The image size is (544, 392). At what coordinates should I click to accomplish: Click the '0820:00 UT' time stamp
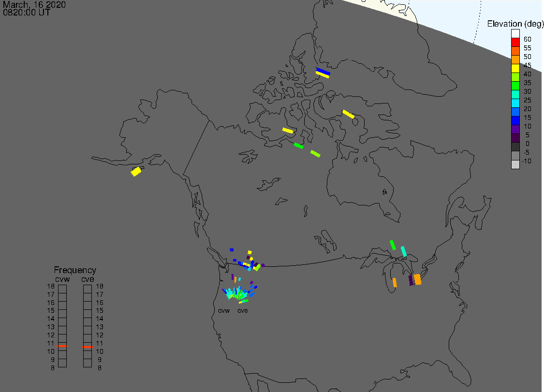pos(27,13)
